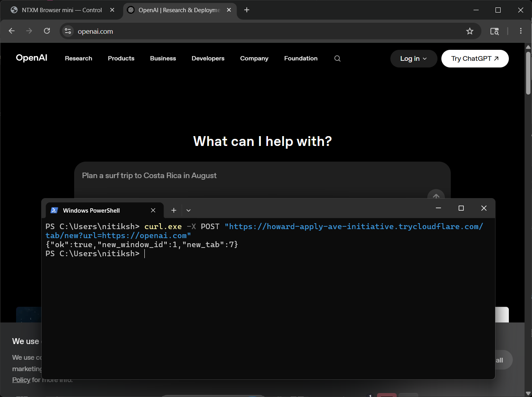Maximize the PowerShell window
The width and height of the screenshot is (532, 397).
[x=461, y=208]
